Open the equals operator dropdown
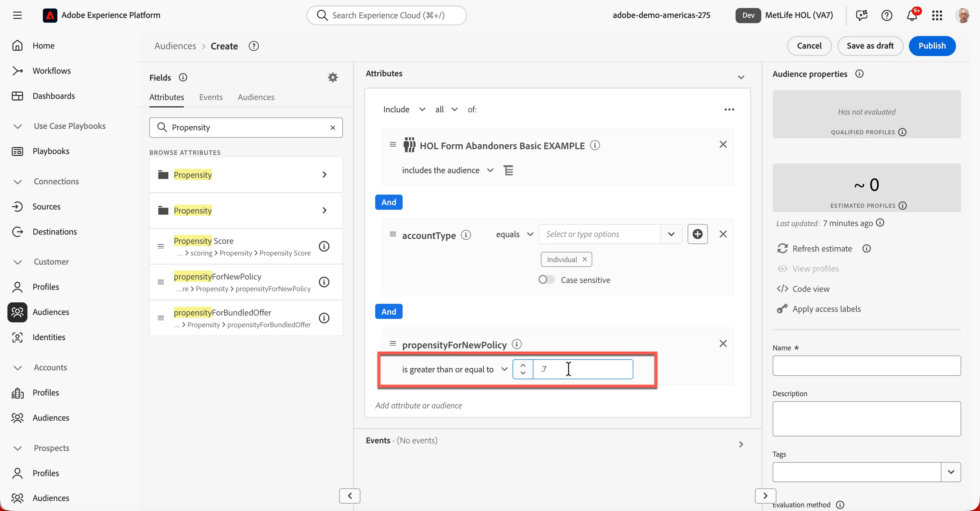This screenshot has height=511, width=980. pyautogui.click(x=514, y=234)
